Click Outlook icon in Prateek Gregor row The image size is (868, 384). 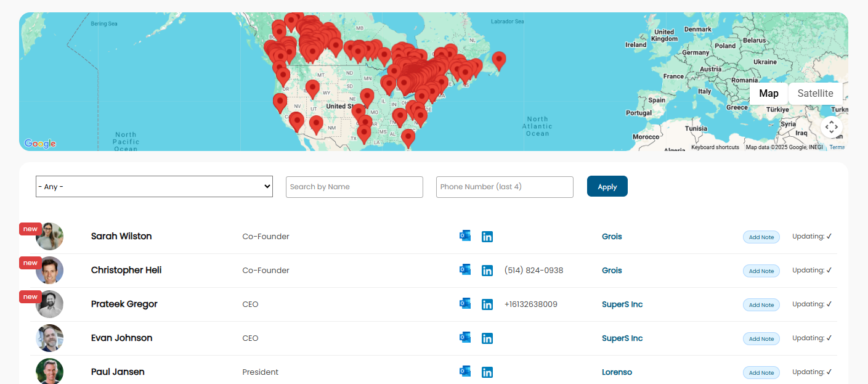[x=465, y=304]
